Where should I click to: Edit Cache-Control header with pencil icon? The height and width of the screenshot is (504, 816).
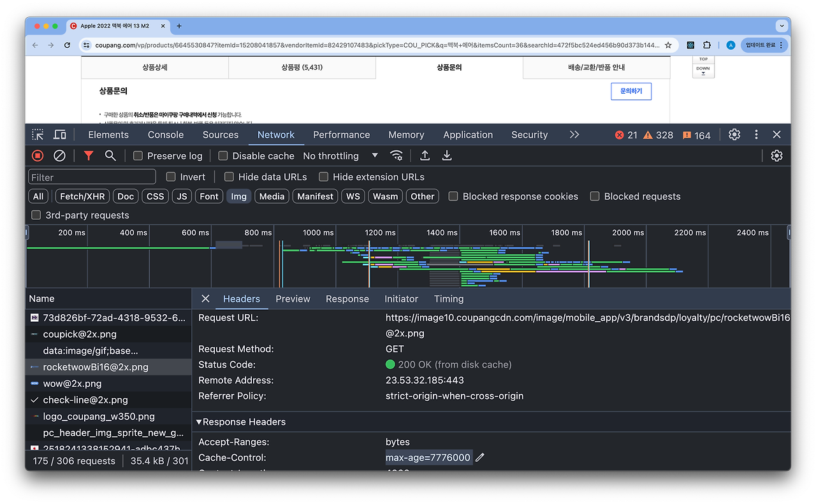480,457
